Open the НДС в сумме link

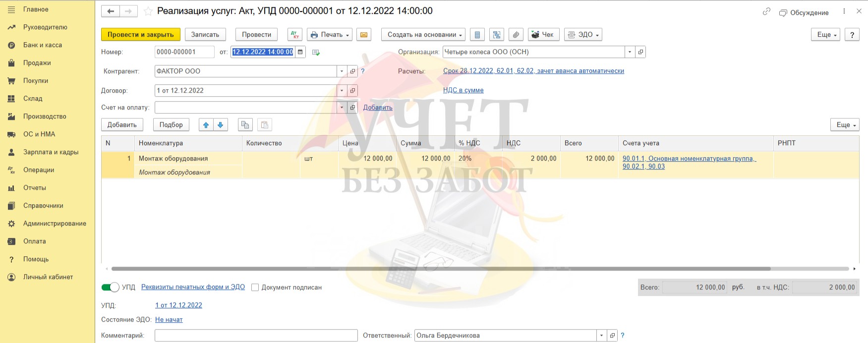click(463, 90)
